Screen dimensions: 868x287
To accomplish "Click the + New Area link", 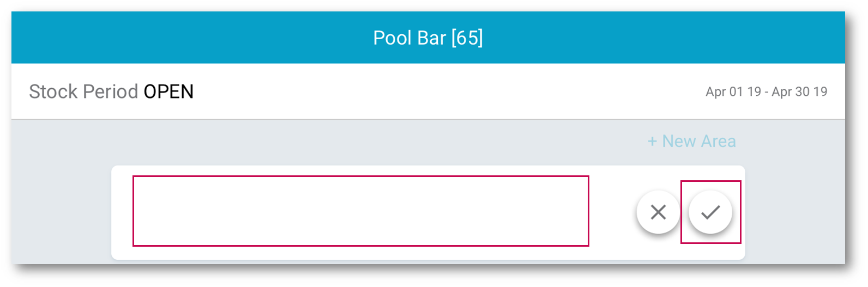I will 691,142.
